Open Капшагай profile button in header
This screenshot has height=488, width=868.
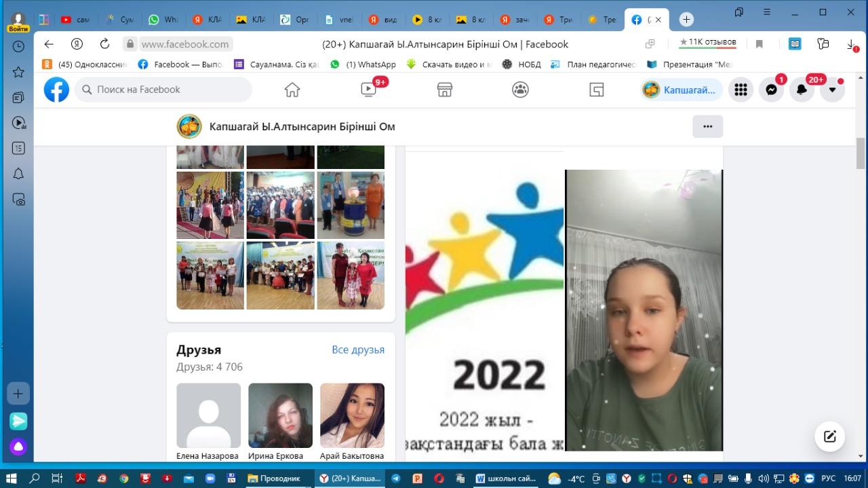click(x=681, y=90)
